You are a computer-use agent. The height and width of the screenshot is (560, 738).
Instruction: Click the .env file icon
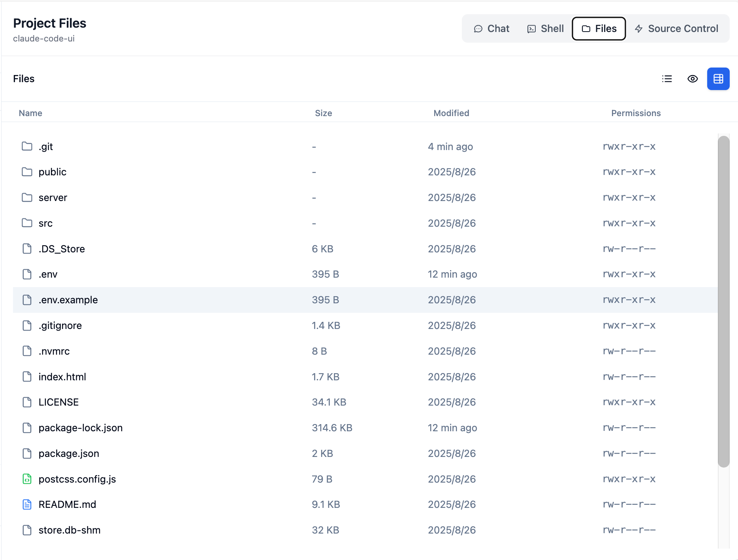27,274
